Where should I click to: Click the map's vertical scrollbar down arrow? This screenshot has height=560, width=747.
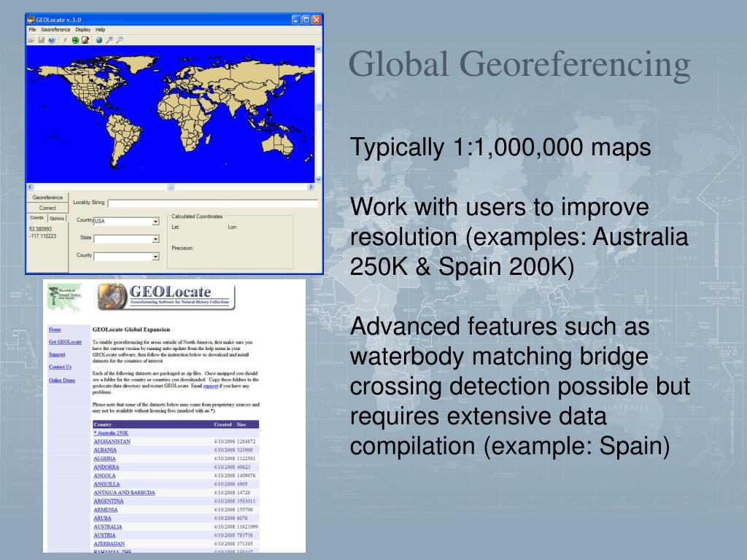click(x=318, y=179)
